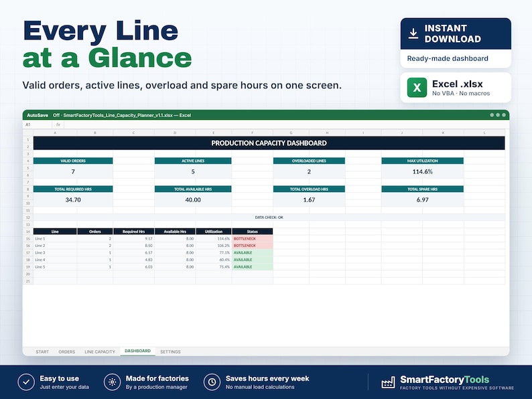The image size is (532, 399).
Task: Click the factory logo icon of SmartFactoryTools
Action: coord(388,382)
